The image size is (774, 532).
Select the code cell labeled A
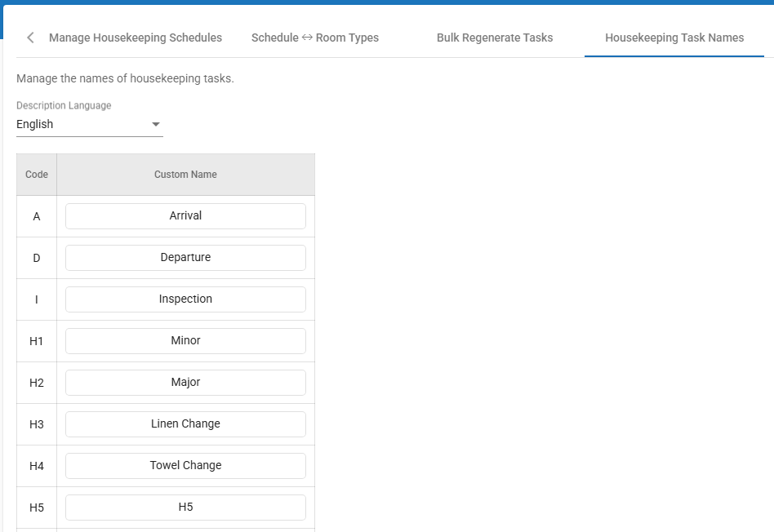coord(37,216)
